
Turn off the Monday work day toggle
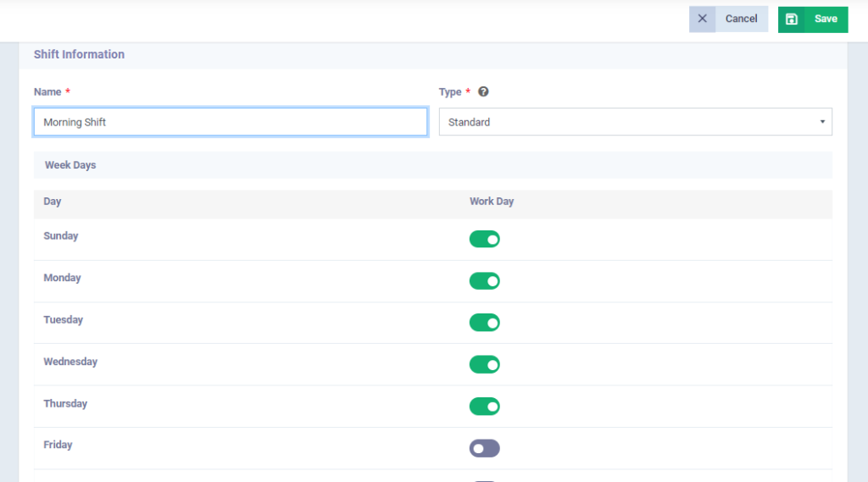click(x=484, y=281)
